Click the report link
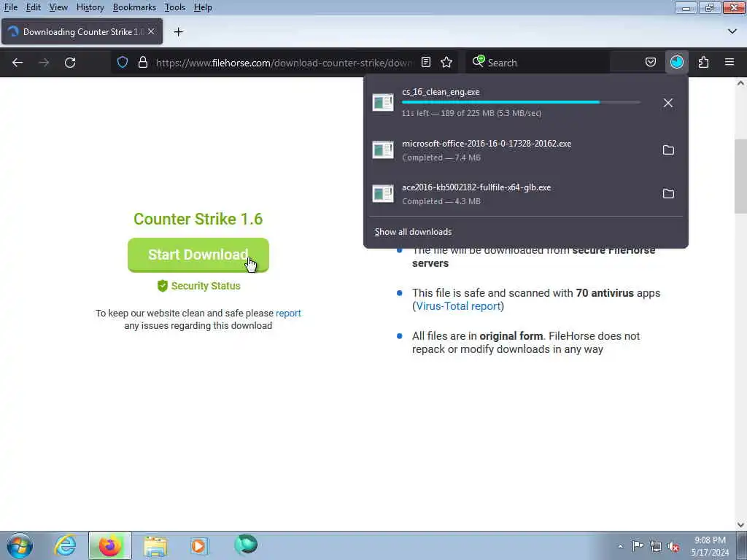 (x=288, y=314)
